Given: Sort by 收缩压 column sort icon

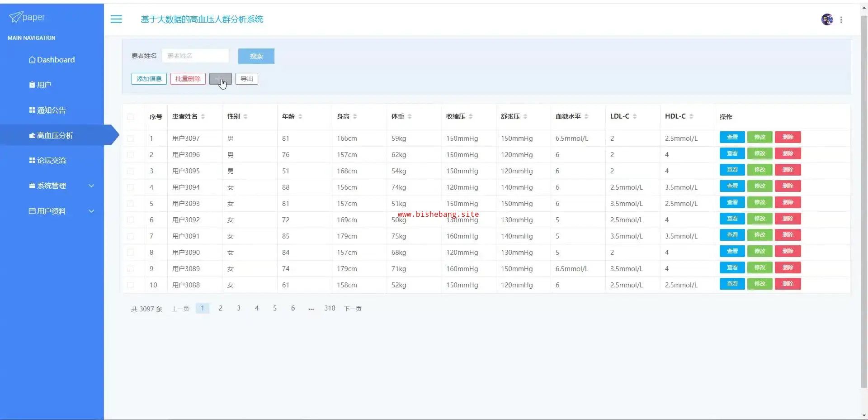Looking at the screenshot, I should pos(471,117).
